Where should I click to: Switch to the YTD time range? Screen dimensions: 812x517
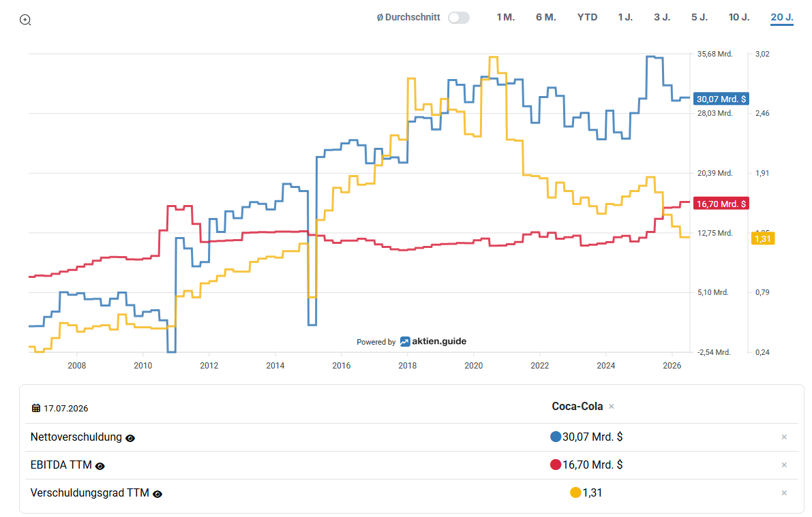587,17
